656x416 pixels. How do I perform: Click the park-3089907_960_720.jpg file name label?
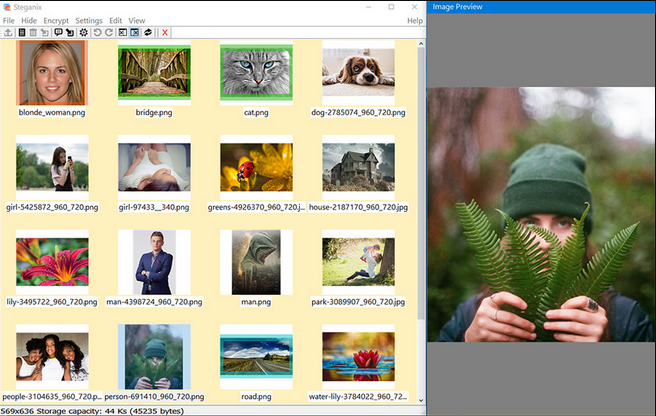[x=358, y=302]
